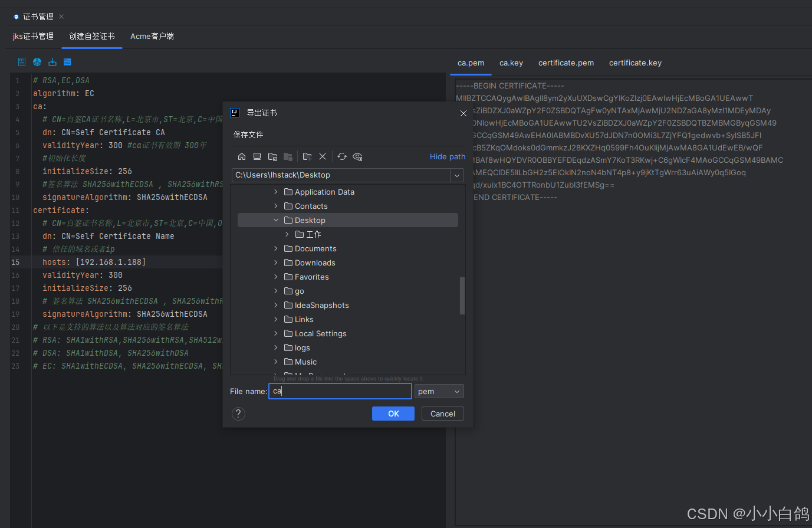The image size is (812, 528).
Task: Click the blue download/export icon in editor toolbar
Action: [x=52, y=62]
